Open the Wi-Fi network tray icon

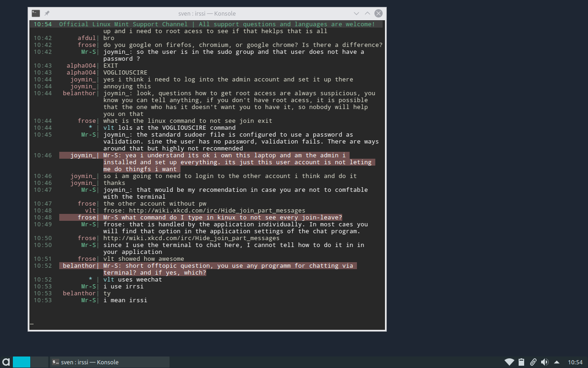(x=509, y=362)
